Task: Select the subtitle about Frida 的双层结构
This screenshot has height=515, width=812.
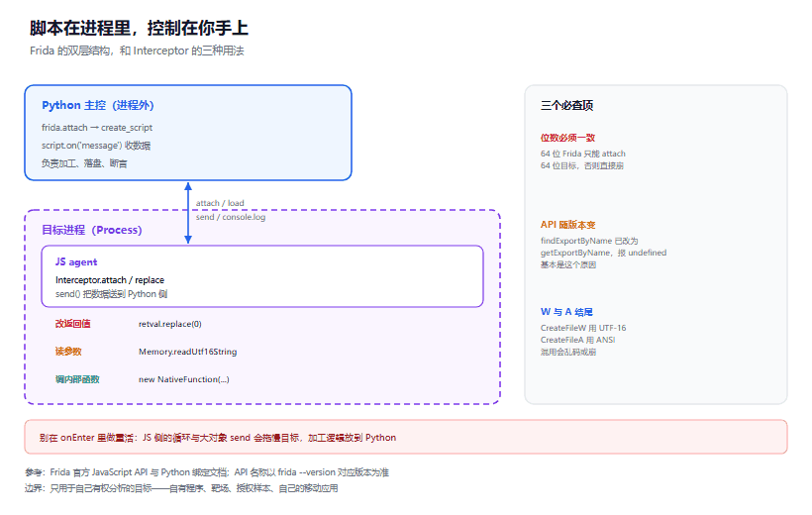Action: [x=137, y=51]
